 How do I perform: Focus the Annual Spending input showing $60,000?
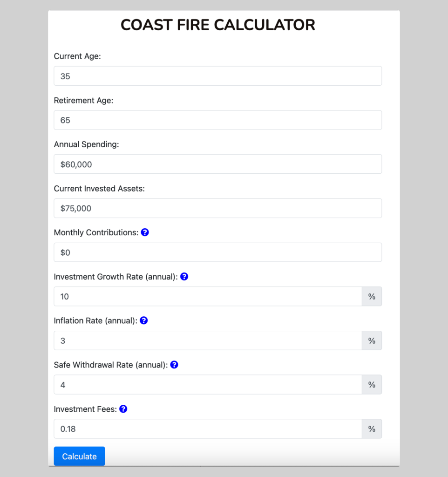tap(217, 164)
